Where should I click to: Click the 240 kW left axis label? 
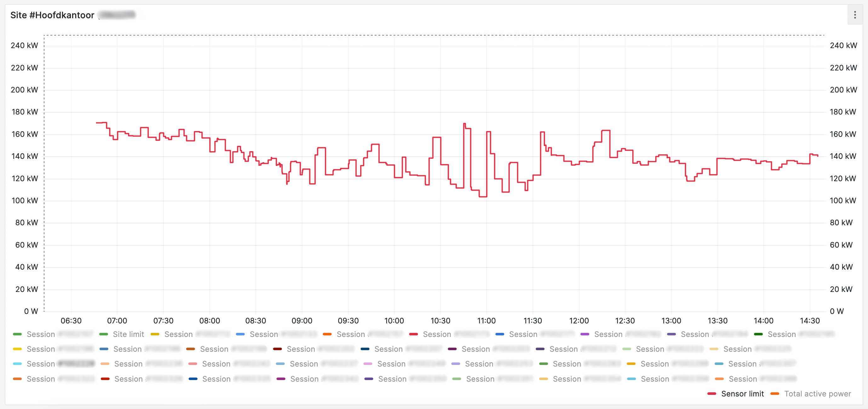24,45
